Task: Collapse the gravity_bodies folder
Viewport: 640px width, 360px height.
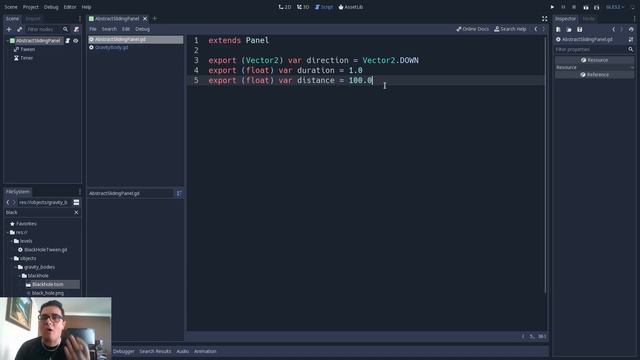Action: pos(16,267)
